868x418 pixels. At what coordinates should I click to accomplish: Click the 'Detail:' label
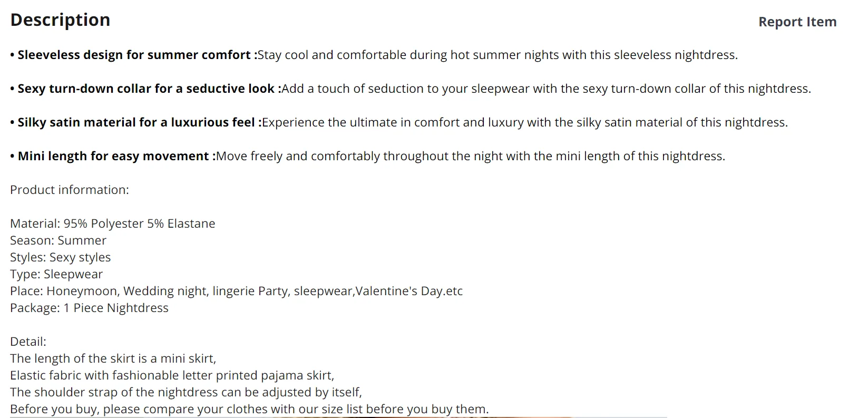click(28, 342)
